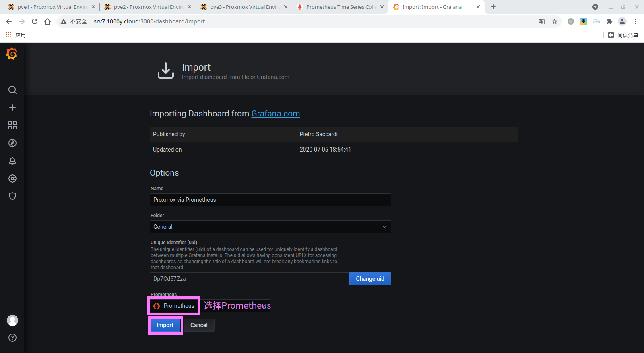Open the Dashboards grid icon

(12, 125)
